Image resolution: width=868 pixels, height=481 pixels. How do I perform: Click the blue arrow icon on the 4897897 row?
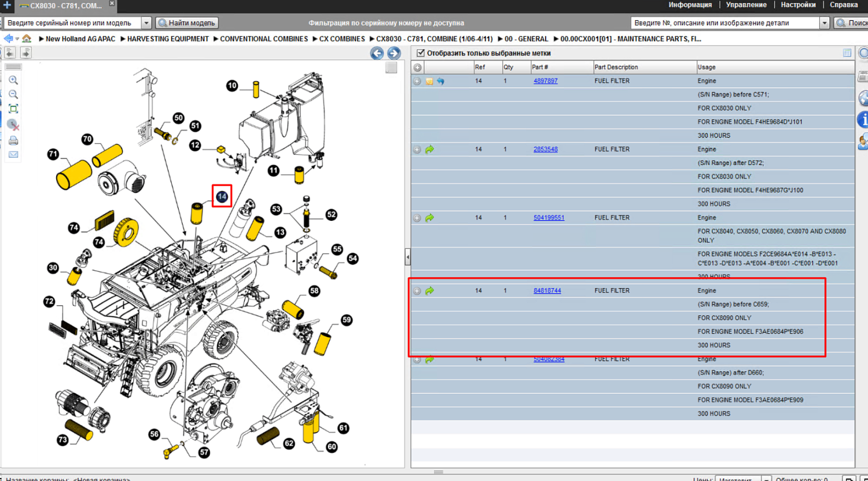pyautogui.click(x=440, y=82)
